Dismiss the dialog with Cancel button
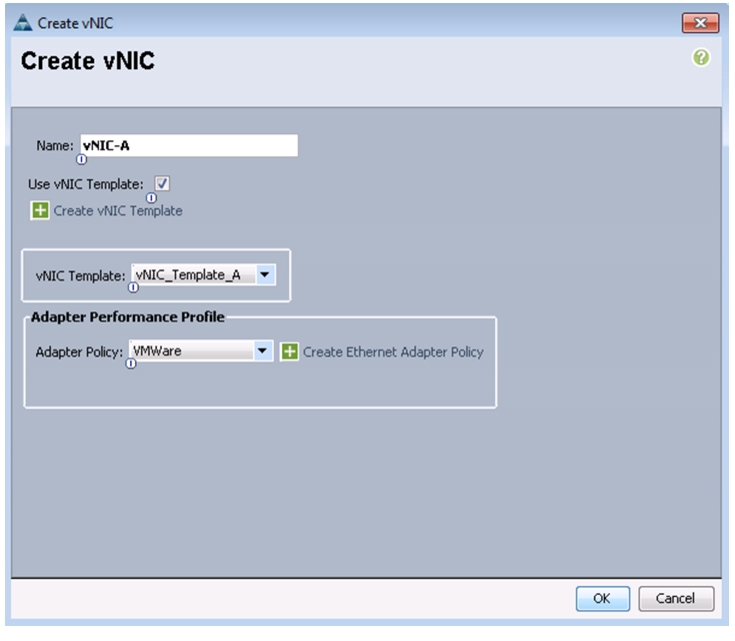Viewport: 735px width, 641px height. 675,598
